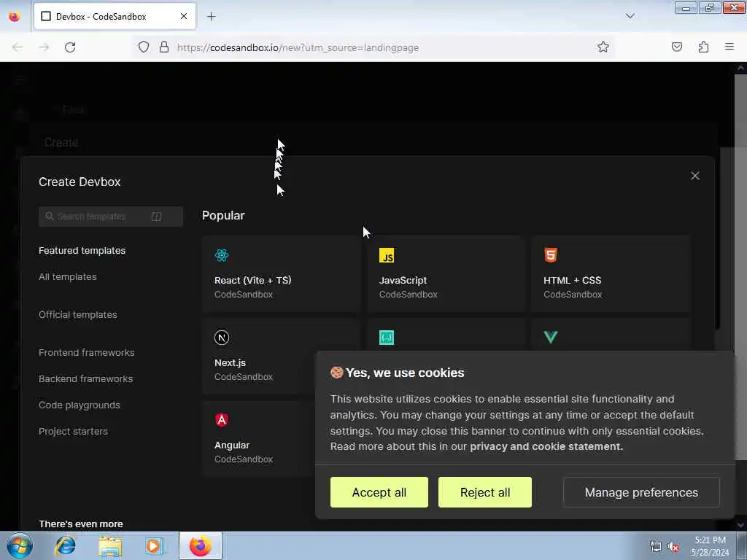
Task: Click the search magnifier icon in templates field
Action: tap(49, 216)
